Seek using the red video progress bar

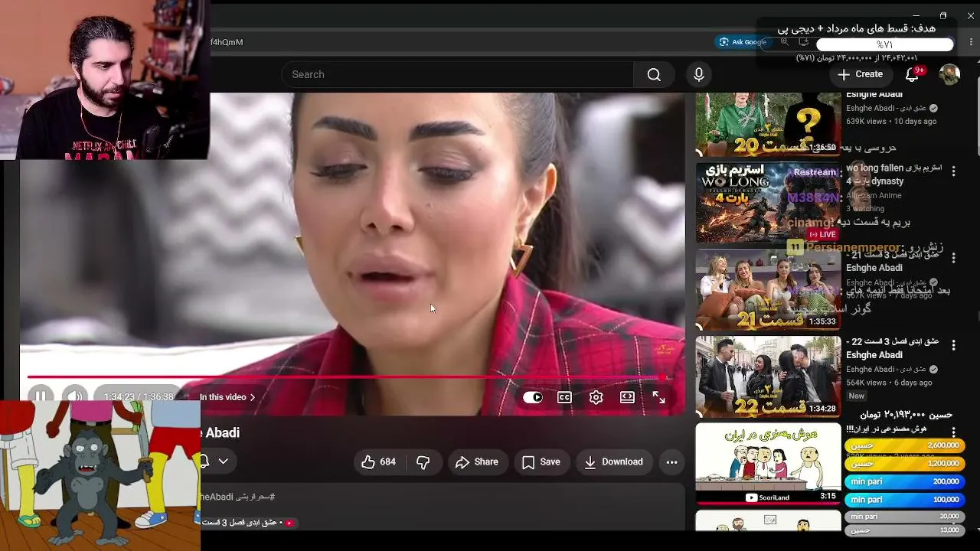[348, 377]
